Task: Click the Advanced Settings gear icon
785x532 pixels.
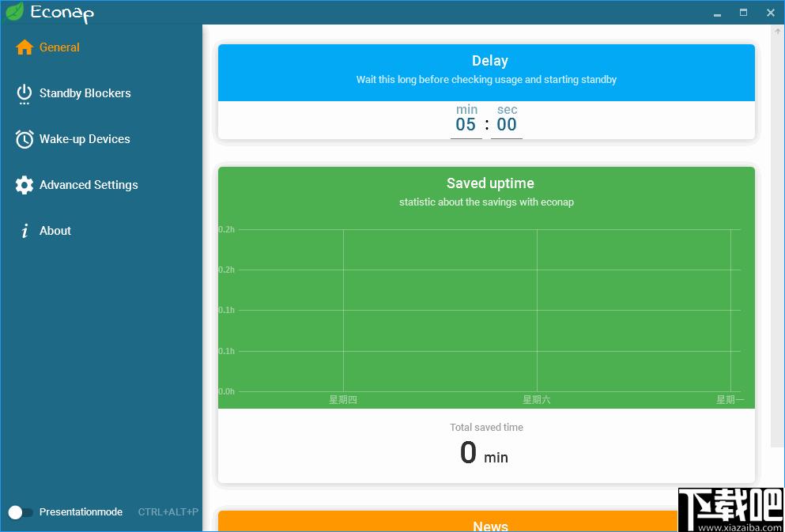Action: [25, 185]
